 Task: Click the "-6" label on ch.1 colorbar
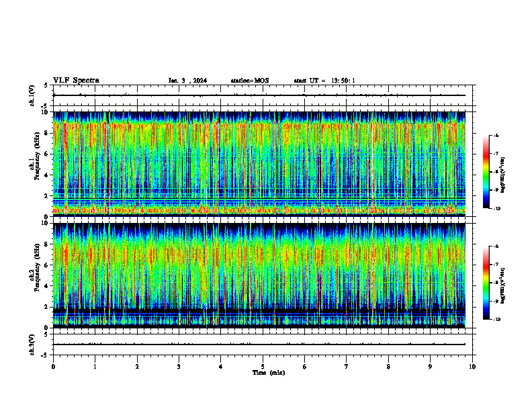496,136
